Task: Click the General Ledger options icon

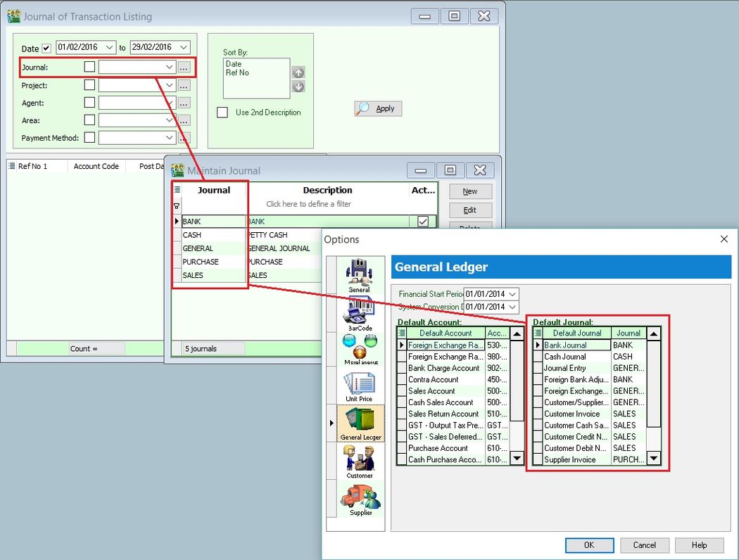Action: [360, 423]
